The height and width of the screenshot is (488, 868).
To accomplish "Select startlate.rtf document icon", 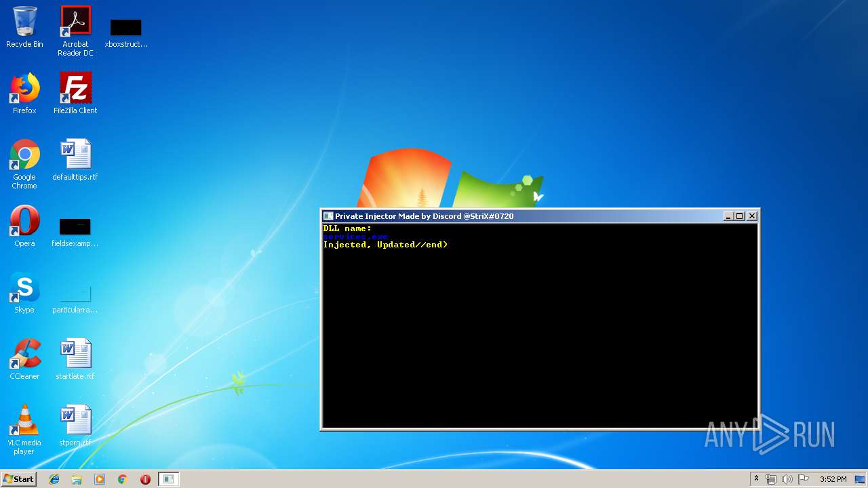I will pyautogui.click(x=75, y=359).
